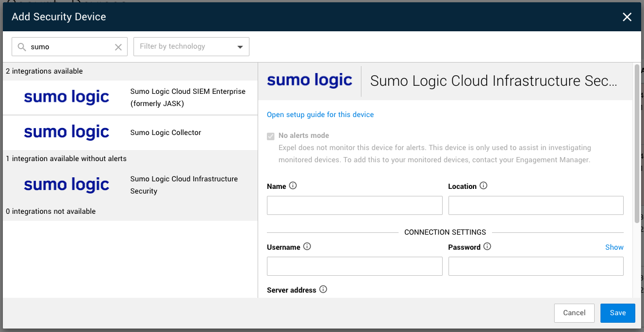The image size is (644, 332).
Task: Focus the Name input field
Action: [x=354, y=205]
